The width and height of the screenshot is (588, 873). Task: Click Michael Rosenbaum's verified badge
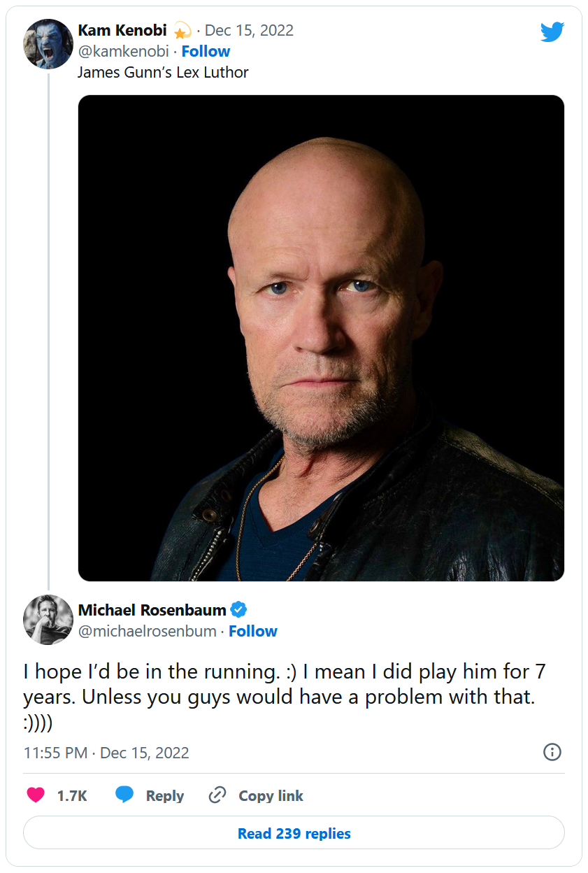coord(238,610)
